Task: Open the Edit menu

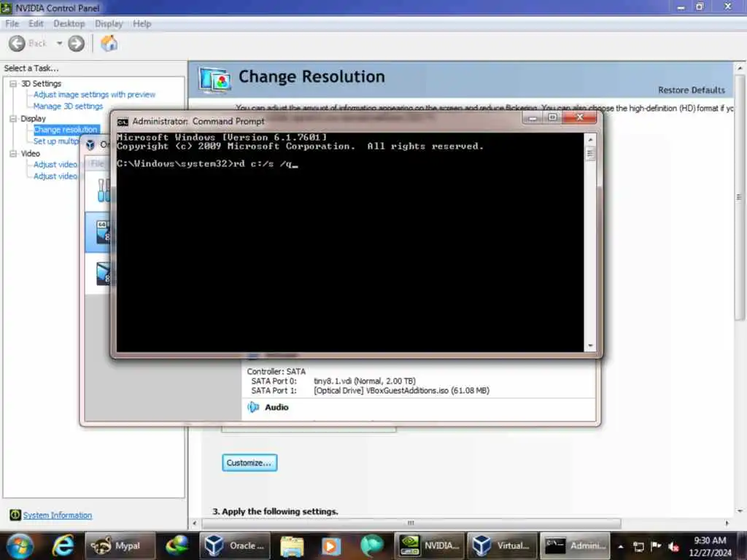Action: (x=36, y=24)
